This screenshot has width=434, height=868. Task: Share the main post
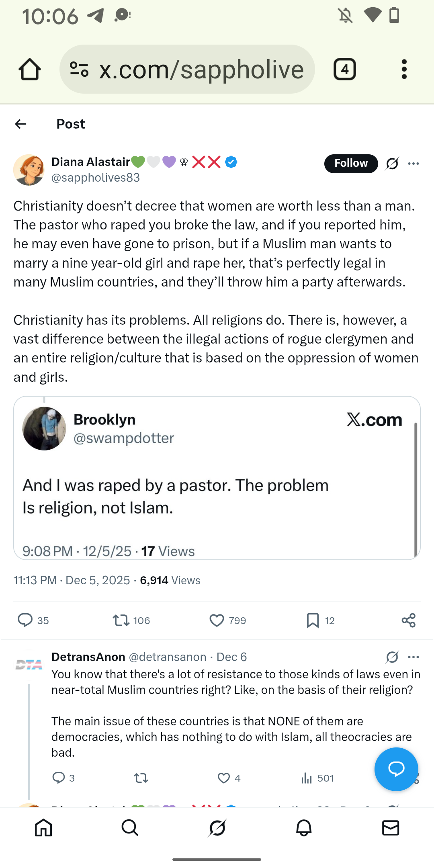(x=408, y=620)
